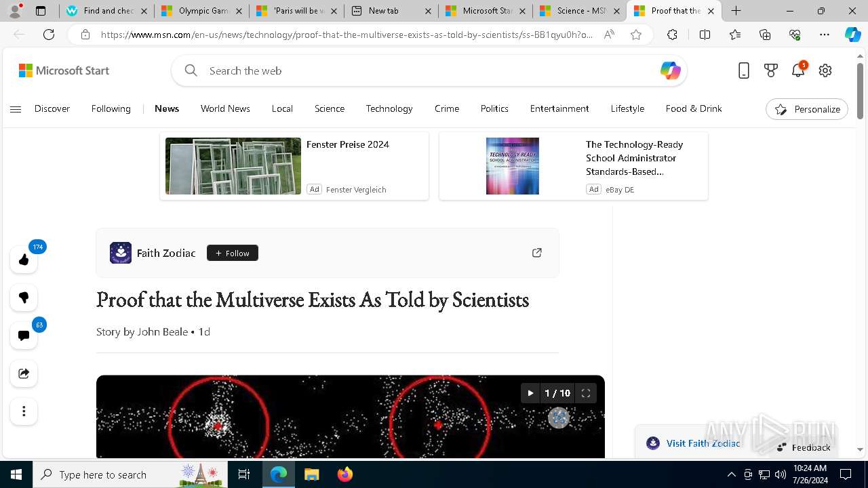Open the hamburger navigation menu
The height and width of the screenshot is (488, 868).
click(16, 109)
